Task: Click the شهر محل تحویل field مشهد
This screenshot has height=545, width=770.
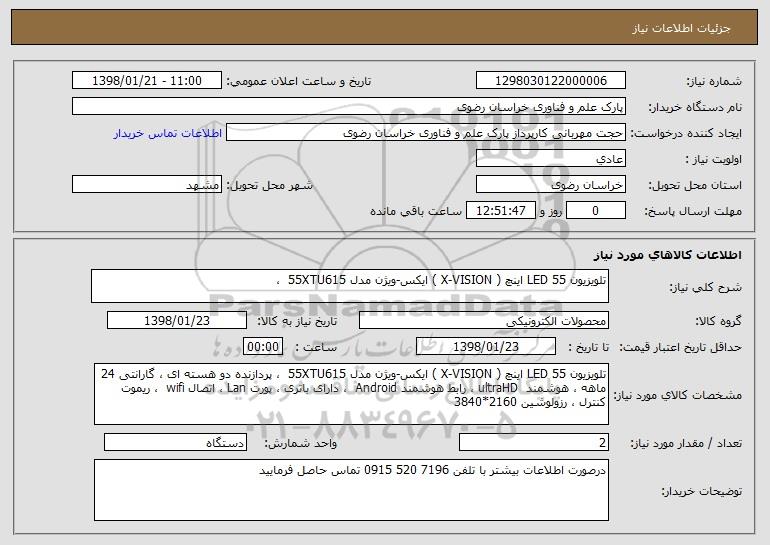Action: [147, 185]
